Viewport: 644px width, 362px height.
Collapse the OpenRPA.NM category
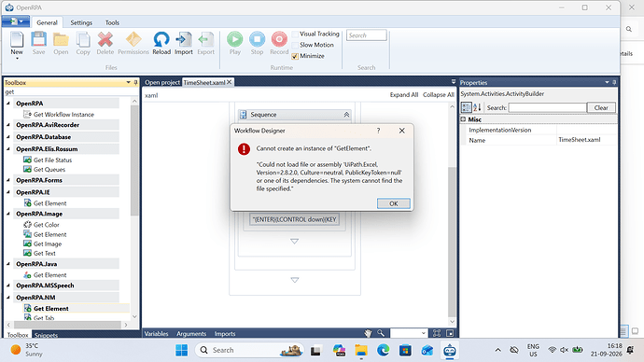coord(8,297)
